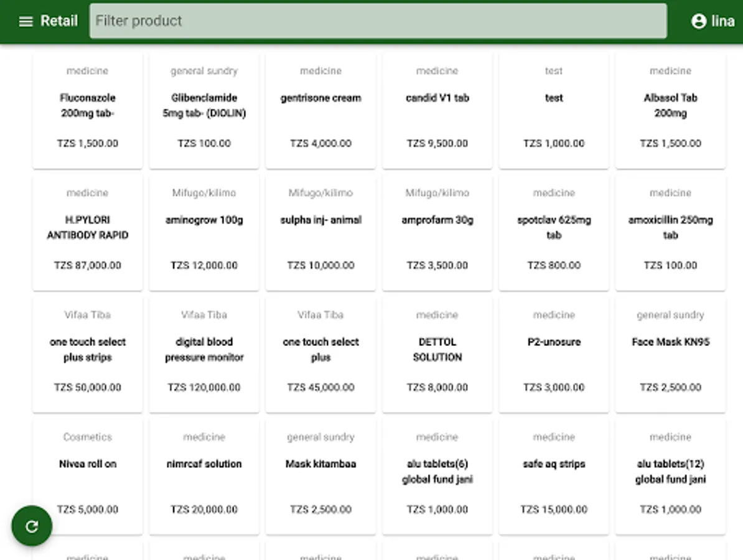Click the Albasol Tab 200mg card
This screenshot has height=560, width=743.
670,111
